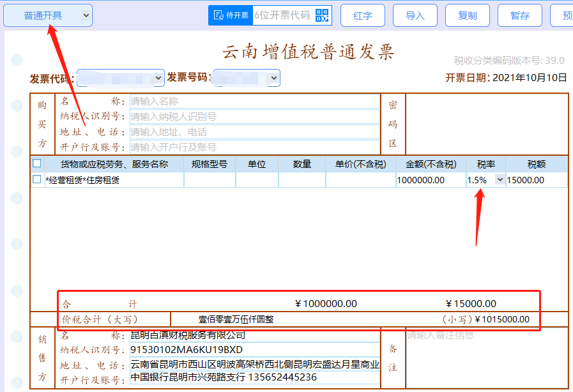Image resolution: width=573 pixels, height=392 pixels.
Task: Check the 经营租赁 住房租赁 row checkbox
Action: coord(37,180)
